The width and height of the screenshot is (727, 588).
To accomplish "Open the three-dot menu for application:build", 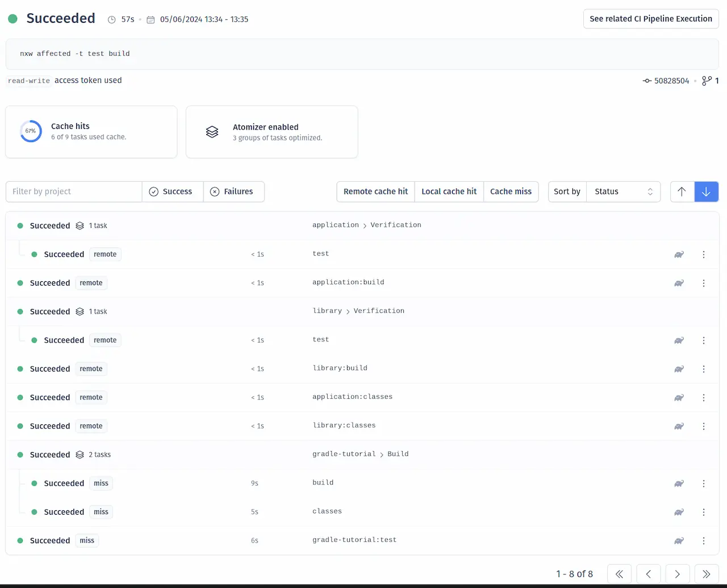I will click(704, 283).
